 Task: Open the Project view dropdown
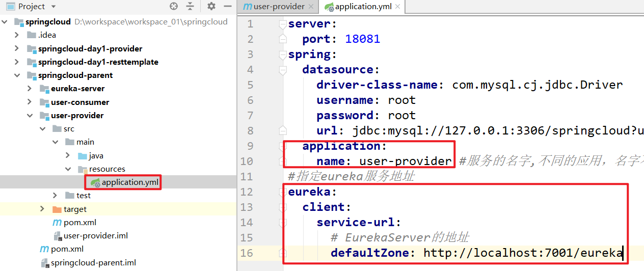coord(53,7)
